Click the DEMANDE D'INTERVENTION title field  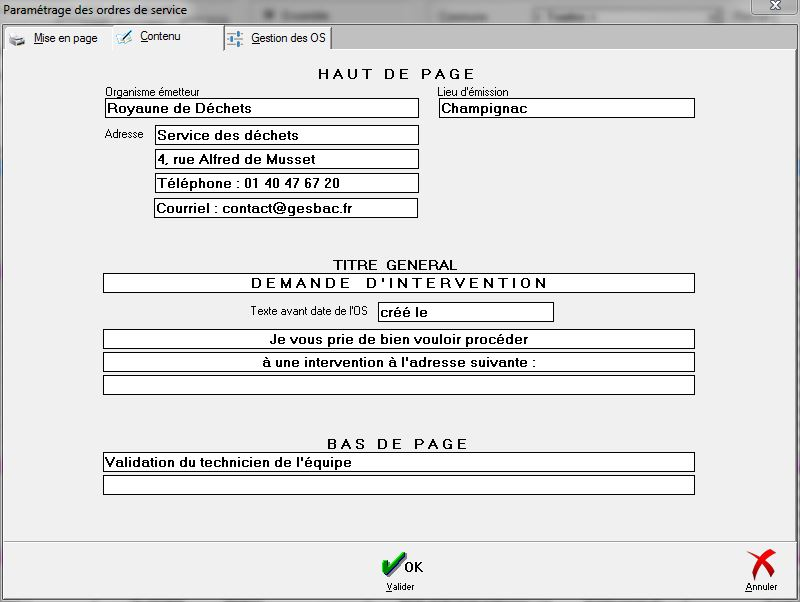pyautogui.click(x=398, y=283)
